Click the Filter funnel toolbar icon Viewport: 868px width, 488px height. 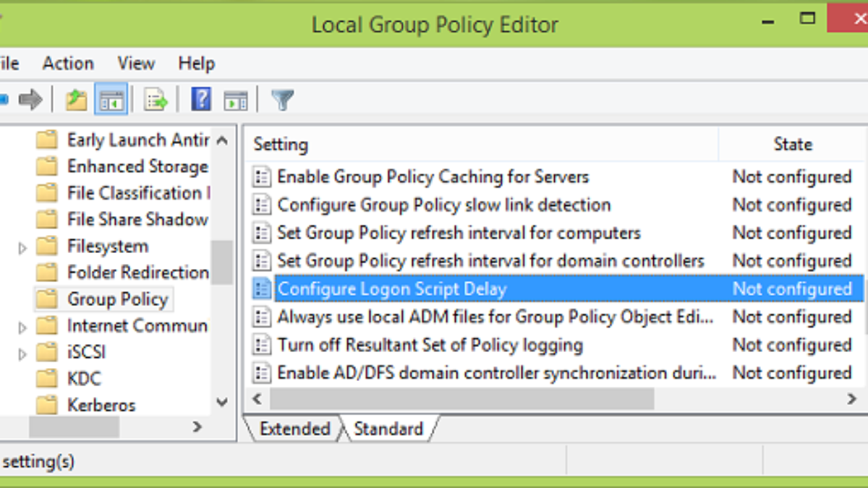pyautogui.click(x=282, y=100)
